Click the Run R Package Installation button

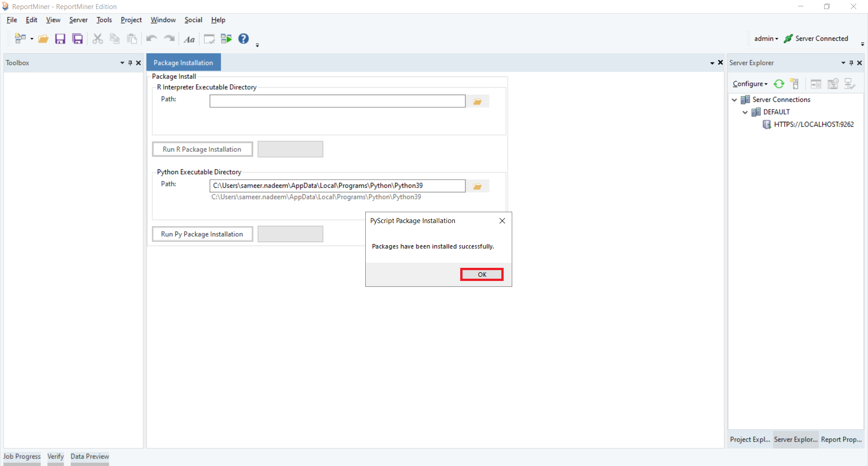(x=202, y=149)
